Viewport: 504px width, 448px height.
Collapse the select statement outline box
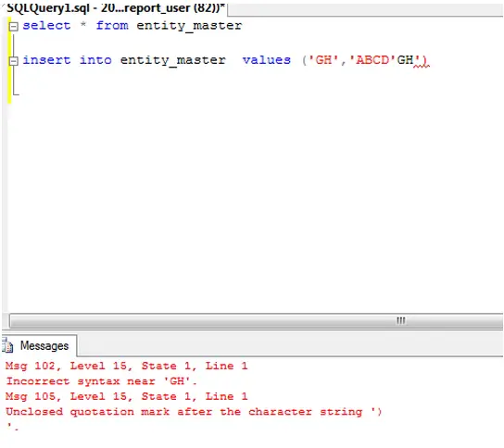[x=14, y=26]
